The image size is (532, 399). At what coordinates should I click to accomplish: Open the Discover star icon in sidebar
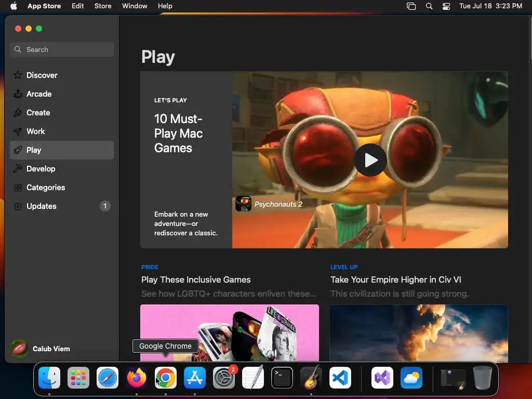pyautogui.click(x=18, y=75)
